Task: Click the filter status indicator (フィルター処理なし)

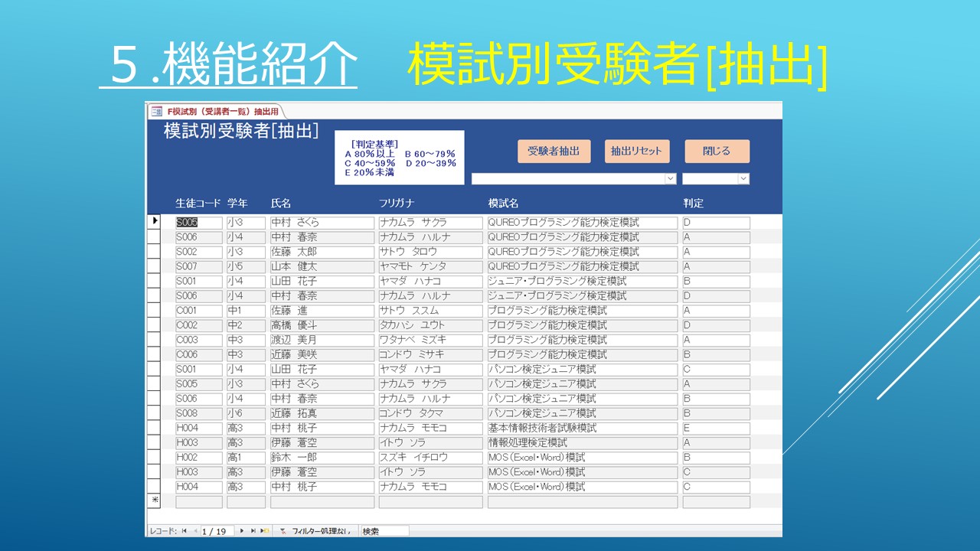Action: [x=315, y=530]
